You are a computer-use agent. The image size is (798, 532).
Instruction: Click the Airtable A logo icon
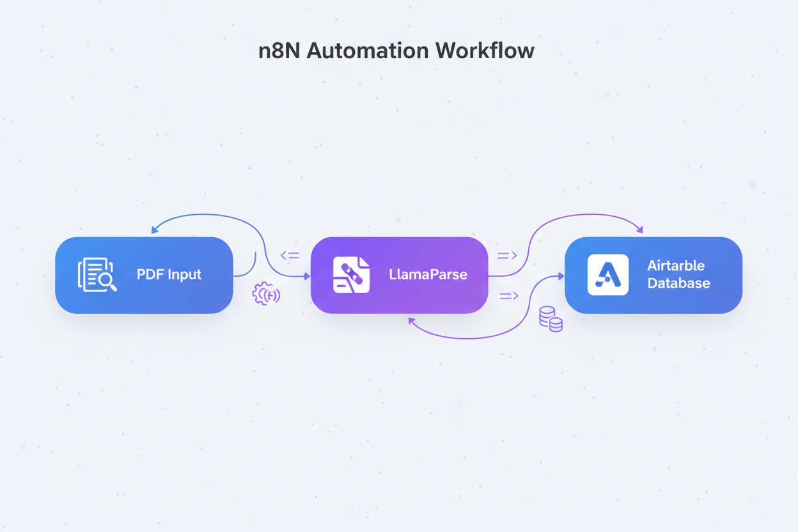(x=608, y=275)
